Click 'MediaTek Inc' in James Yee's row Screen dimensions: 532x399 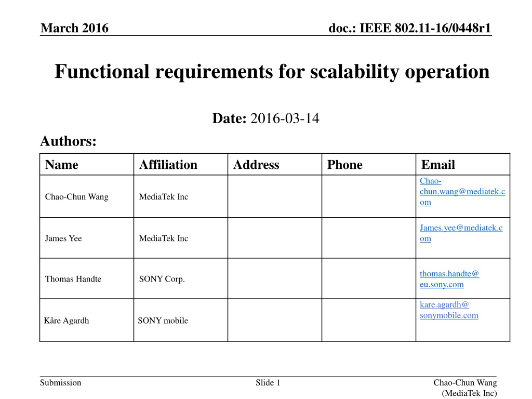pyautogui.click(x=164, y=238)
